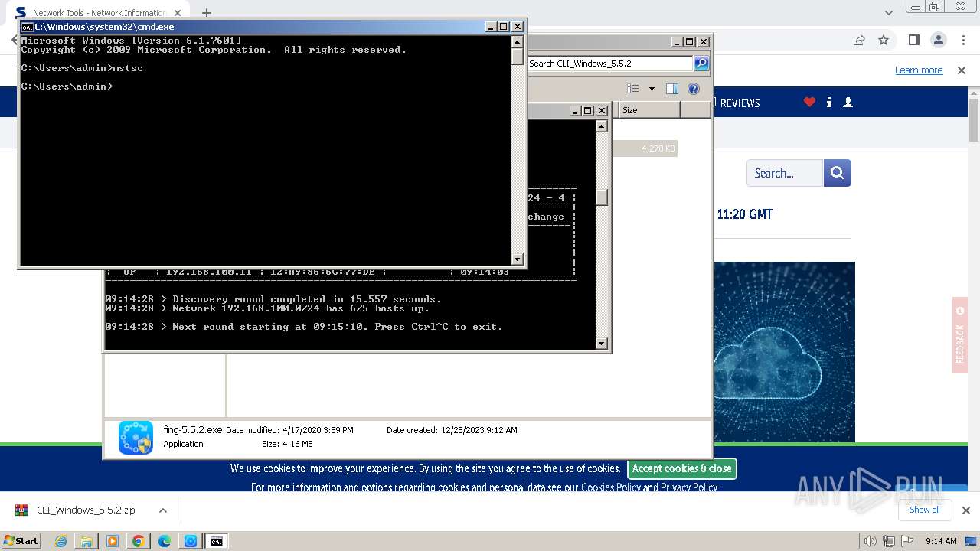Open the Learn more link
980x551 pixels.
point(919,70)
